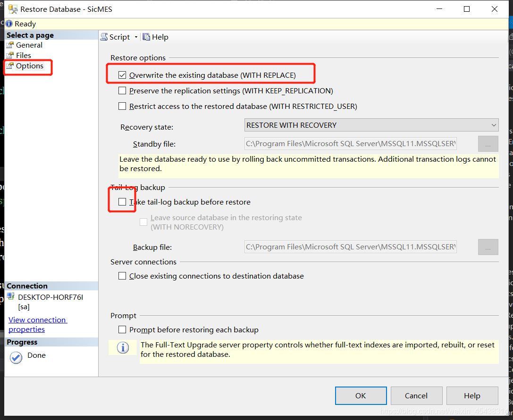Viewport: 513px width, 420px height.
Task: Check Close existing connections to destination database
Action: 122,276
